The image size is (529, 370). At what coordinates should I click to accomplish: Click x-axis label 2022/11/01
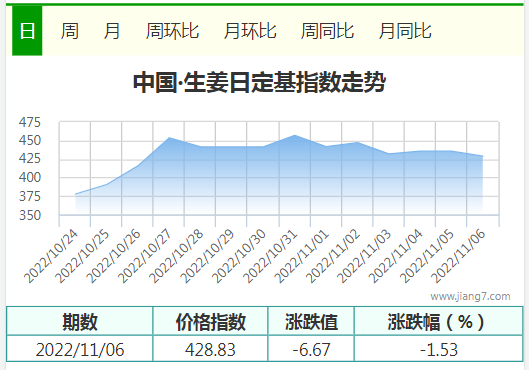coord(302,257)
